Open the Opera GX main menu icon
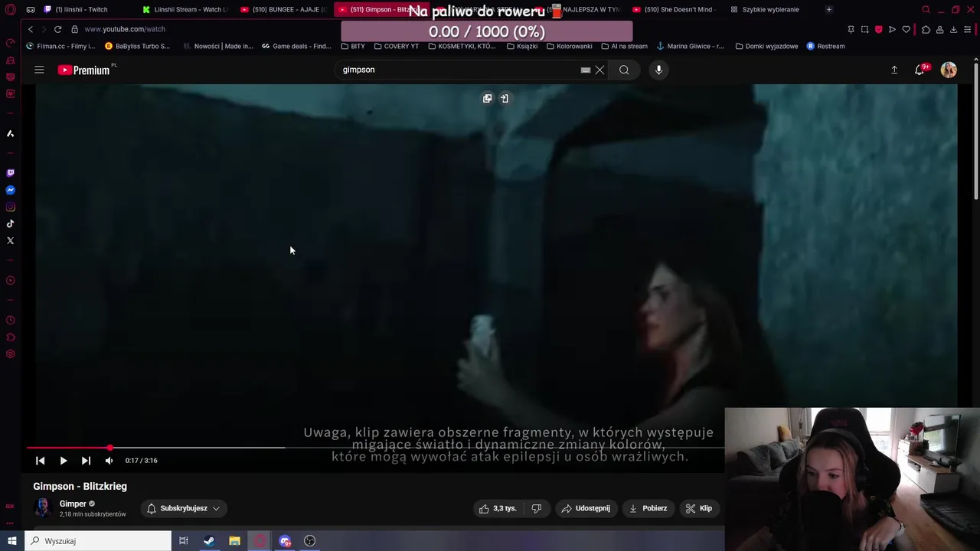The width and height of the screenshot is (980, 551). tap(11, 10)
